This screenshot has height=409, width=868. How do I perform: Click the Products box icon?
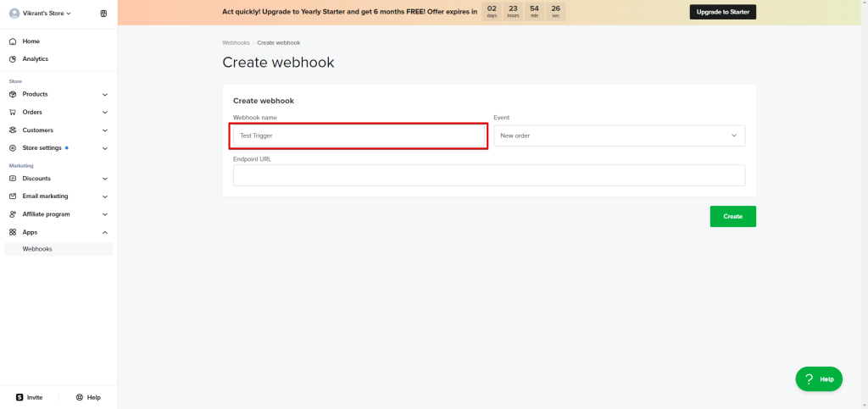13,94
